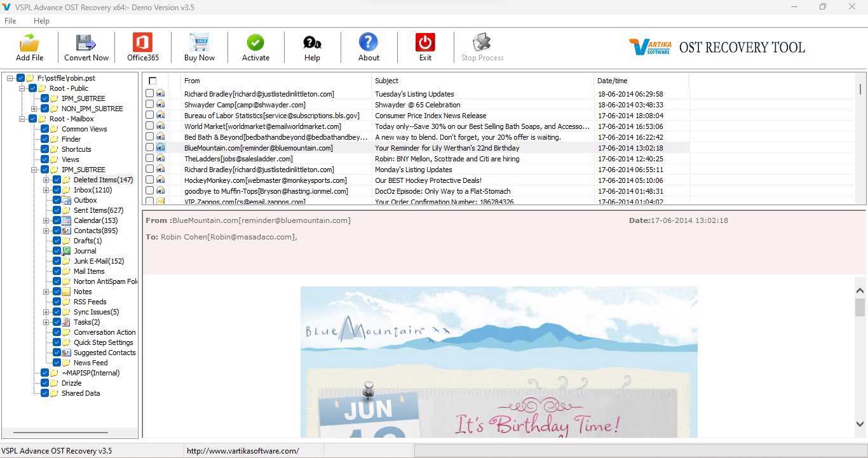This screenshot has height=458, width=868.
Task: Collapse the Root - Mailbox node
Action: [22, 119]
